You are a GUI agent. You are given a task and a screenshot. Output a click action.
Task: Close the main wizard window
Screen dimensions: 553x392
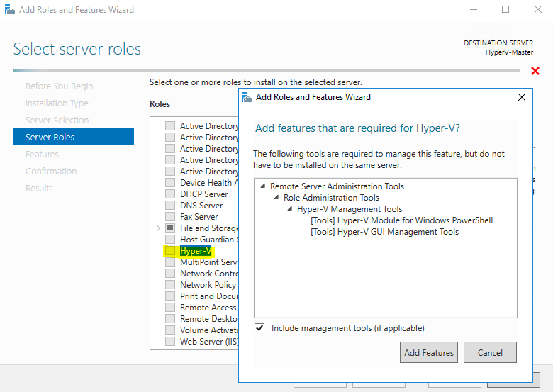tap(538, 9)
